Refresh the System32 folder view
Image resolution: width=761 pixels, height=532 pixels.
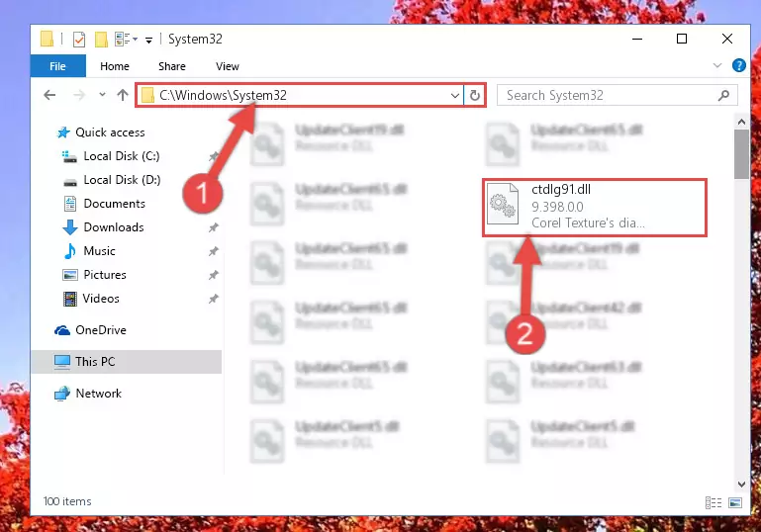click(475, 96)
